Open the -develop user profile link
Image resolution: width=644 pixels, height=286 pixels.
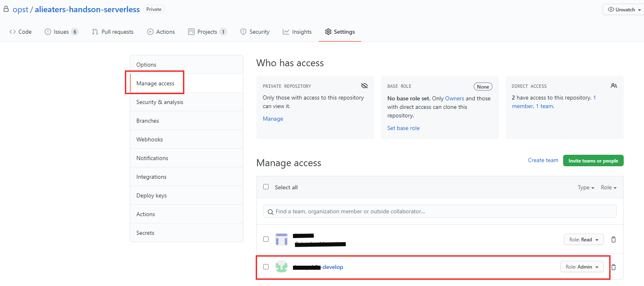point(318,267)
